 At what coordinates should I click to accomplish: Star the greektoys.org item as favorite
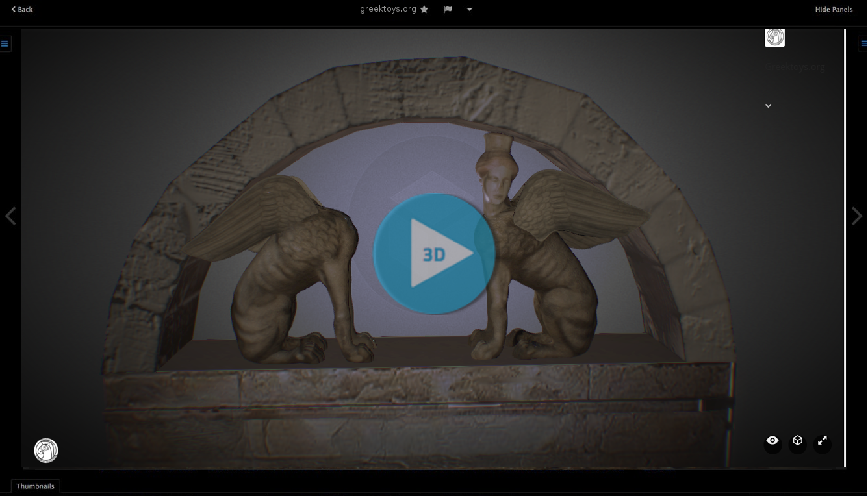click(424, 9)
